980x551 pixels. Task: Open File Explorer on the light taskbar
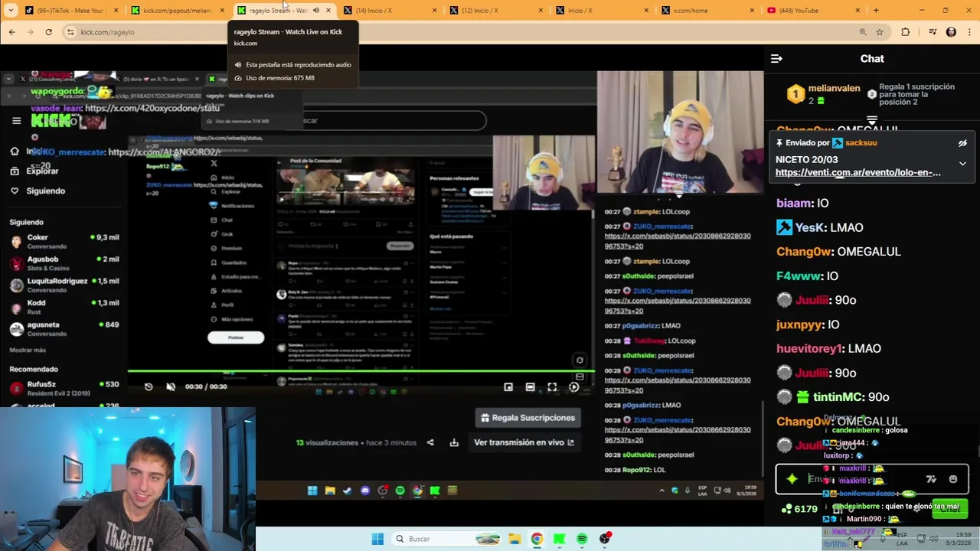(x=514, y=539)
